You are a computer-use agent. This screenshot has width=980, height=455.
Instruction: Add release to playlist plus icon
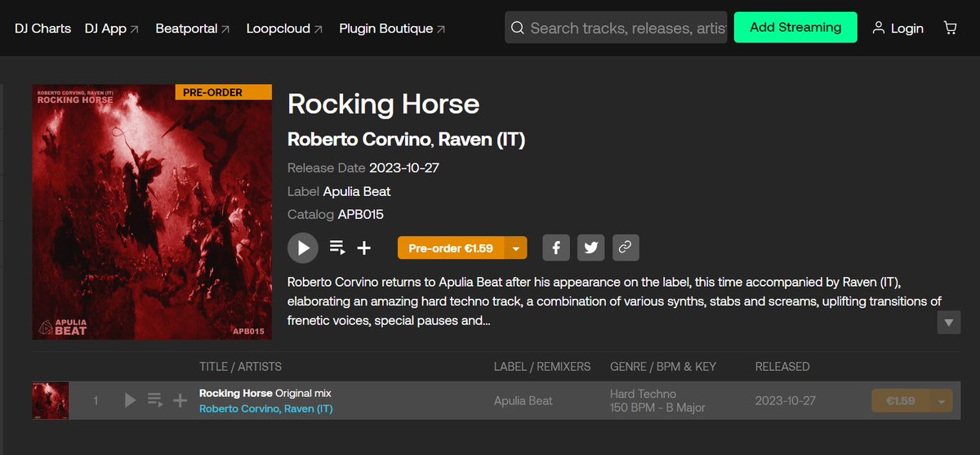click(x=364, y=248)
